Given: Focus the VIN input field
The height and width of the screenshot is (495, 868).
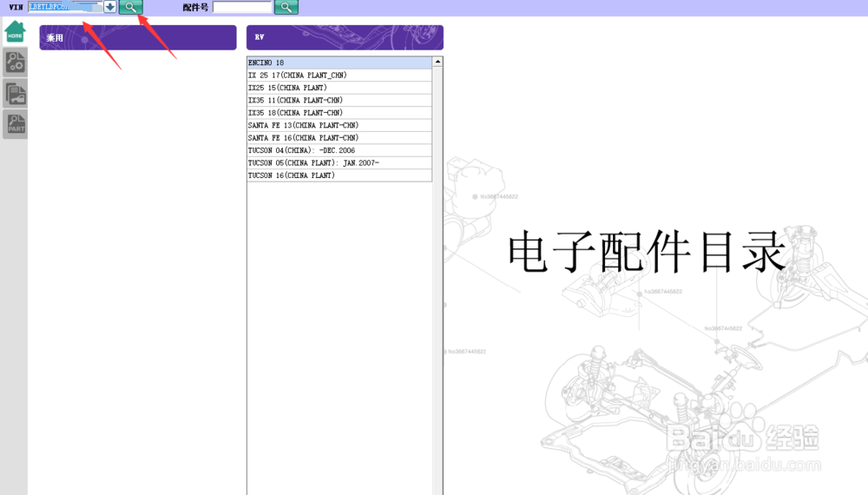Looking at the screenshot, I should click(x=65, y=7).
